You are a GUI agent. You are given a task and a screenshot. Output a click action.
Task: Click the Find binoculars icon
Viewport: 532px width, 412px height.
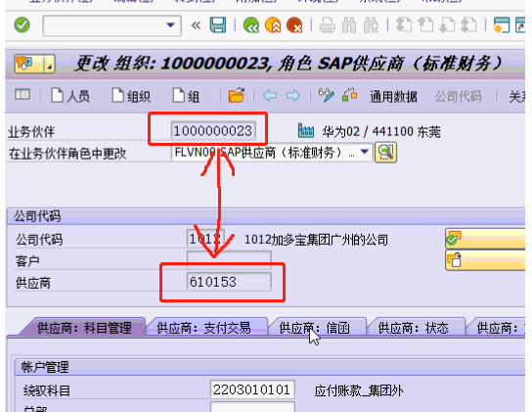[349, 25]
